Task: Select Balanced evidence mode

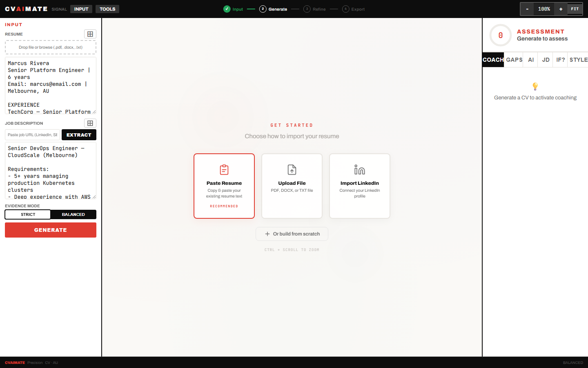Action: [73, 214]
